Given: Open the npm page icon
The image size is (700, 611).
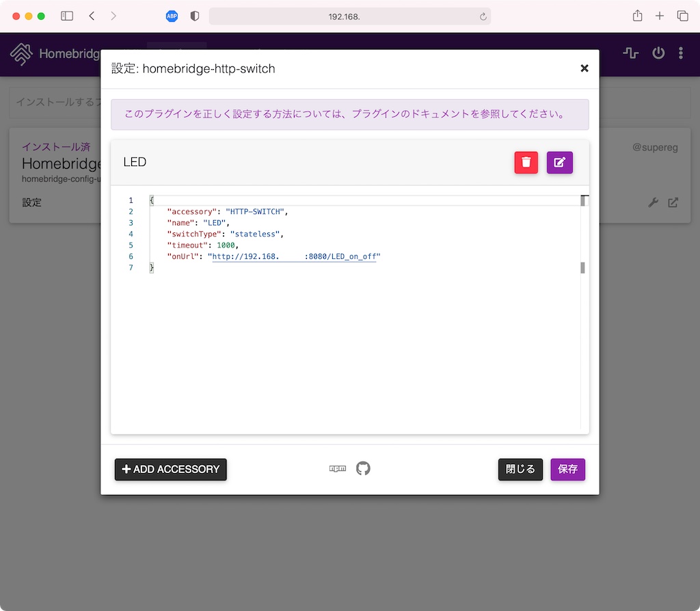Looking at the screenshot, I should click(338, 469).
